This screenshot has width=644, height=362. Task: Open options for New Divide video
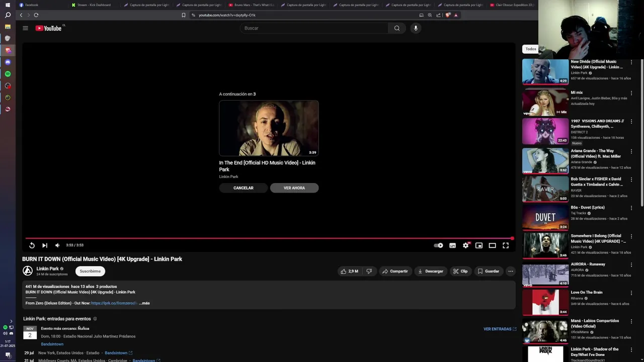(x=631, y=62)
